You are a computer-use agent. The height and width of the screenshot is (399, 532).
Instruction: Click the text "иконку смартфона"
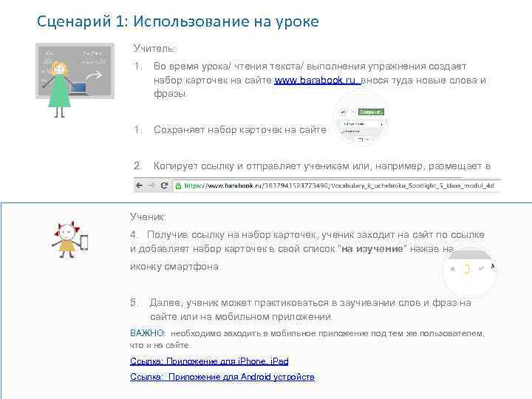[x=174, y=267]
